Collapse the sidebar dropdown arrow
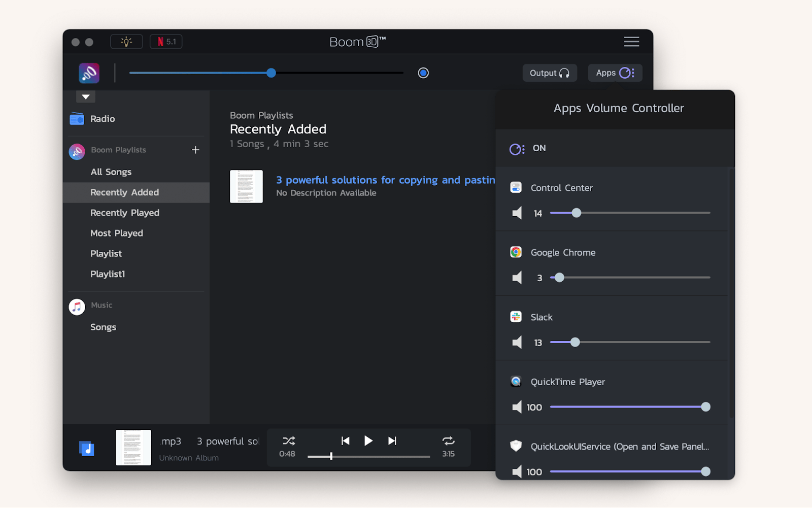The image size is (812, 508). click(x=86, y=96)
